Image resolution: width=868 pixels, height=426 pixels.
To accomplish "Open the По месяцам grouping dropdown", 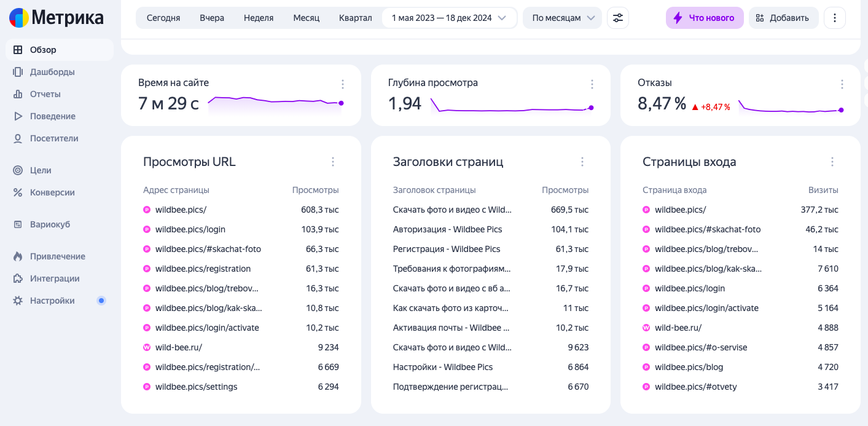I will pos(562,18).
